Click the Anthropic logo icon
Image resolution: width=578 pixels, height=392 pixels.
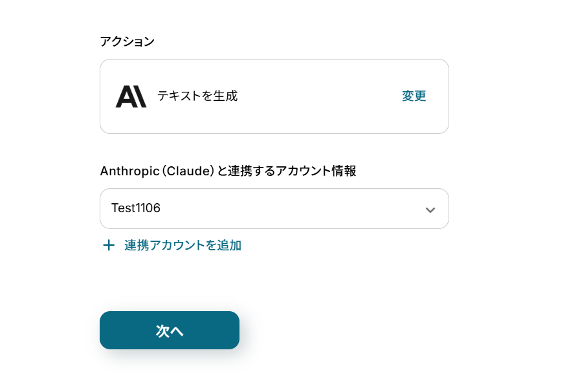[x=131, y=96]
